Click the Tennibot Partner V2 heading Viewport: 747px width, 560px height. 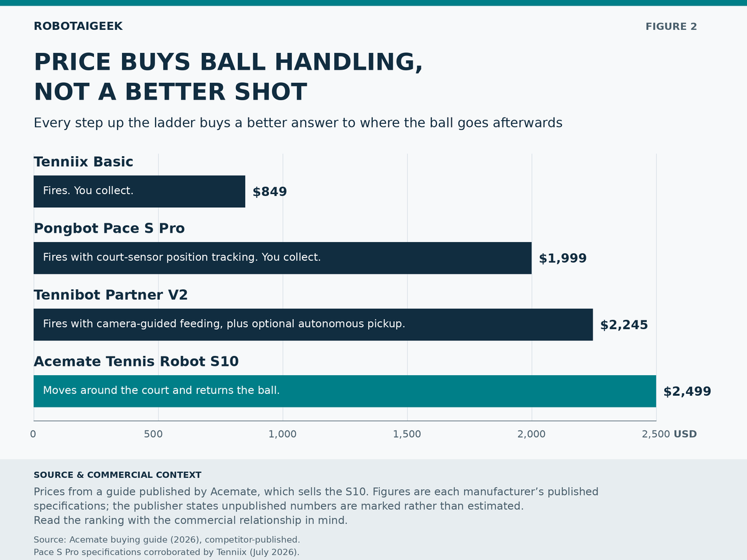point(111,295)
